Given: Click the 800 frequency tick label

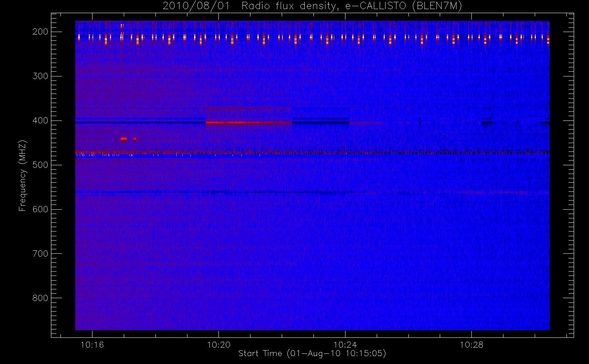Looking at the screenshot, I should [x=40, y=298].
